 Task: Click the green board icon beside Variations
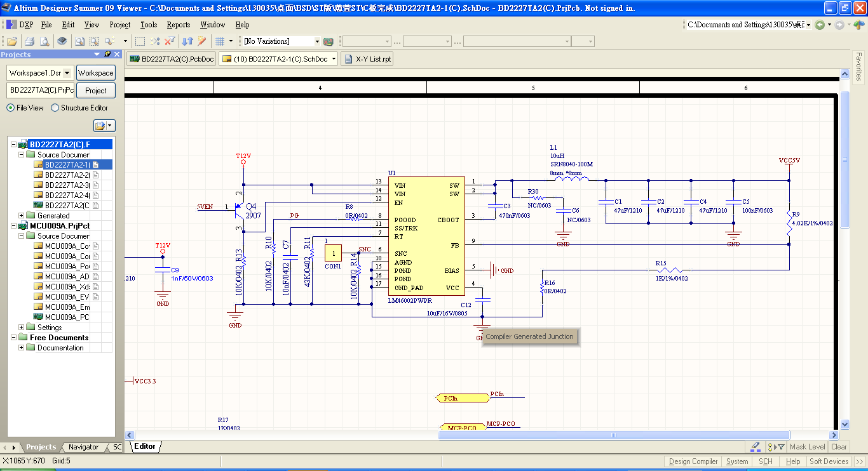329,41
